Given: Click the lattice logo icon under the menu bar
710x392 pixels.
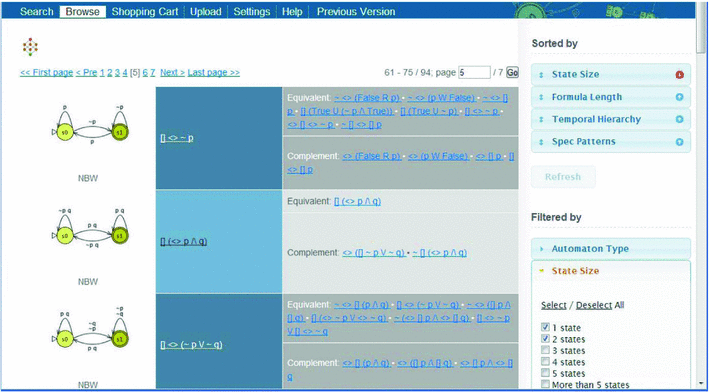Looking at the screenshot, I should pos(30,47).
